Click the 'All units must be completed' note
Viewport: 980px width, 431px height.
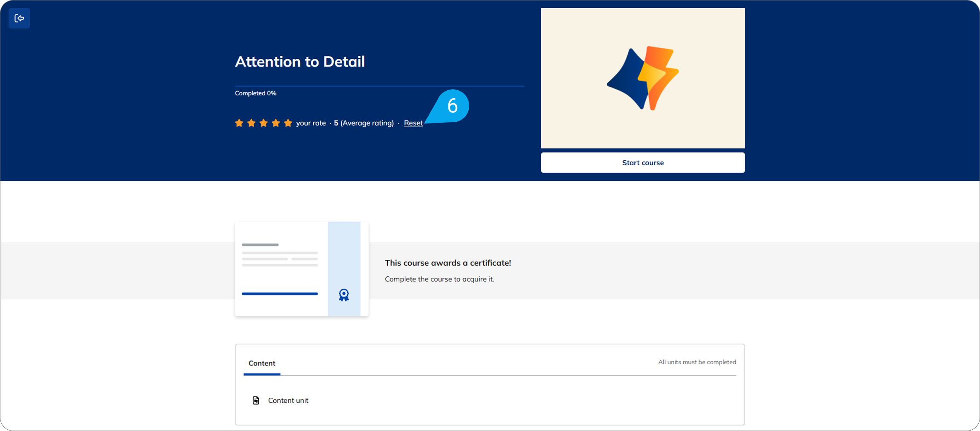tap(697, 362)
